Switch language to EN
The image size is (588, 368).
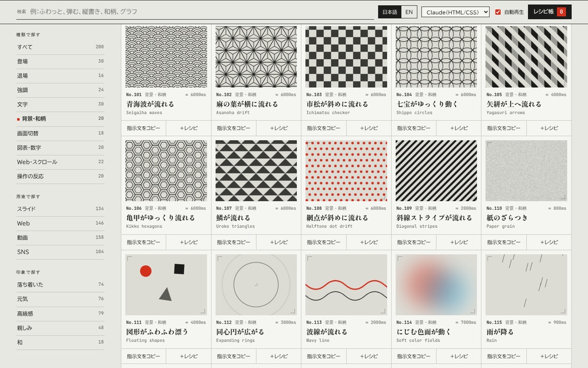point(409,12)
